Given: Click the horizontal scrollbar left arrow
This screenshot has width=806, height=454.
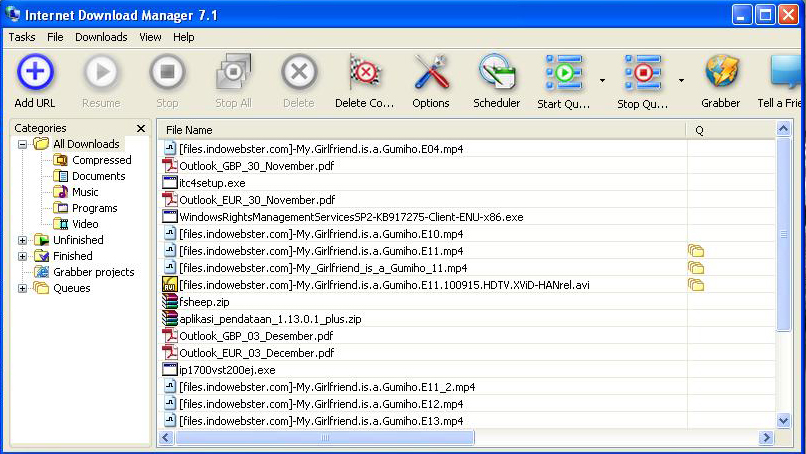Looking at the screenshot, I should (x=166, y=438).
